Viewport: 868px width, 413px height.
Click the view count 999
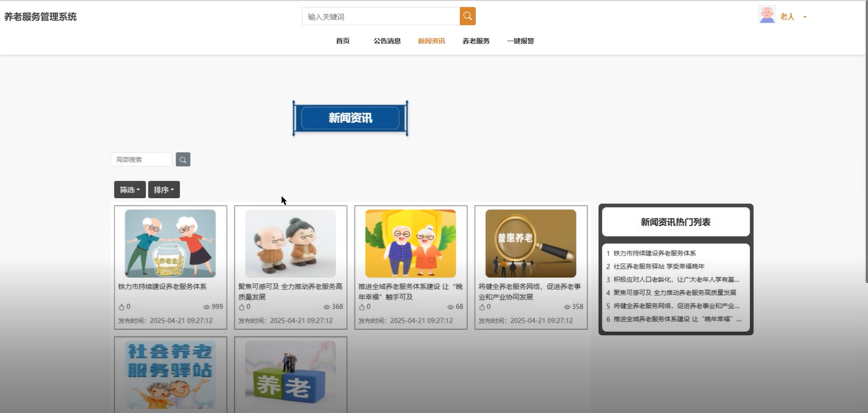(x=217, y=307)
